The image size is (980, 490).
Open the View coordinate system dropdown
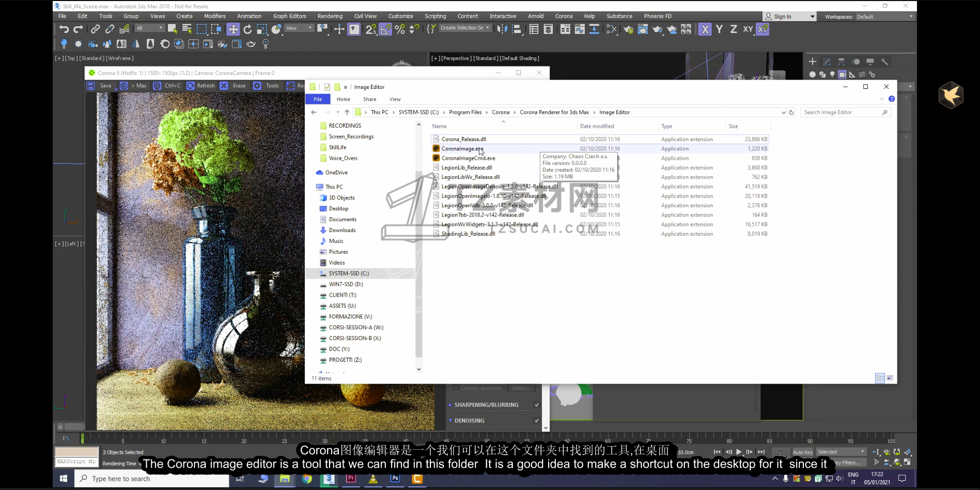click(x=299, y=28)
